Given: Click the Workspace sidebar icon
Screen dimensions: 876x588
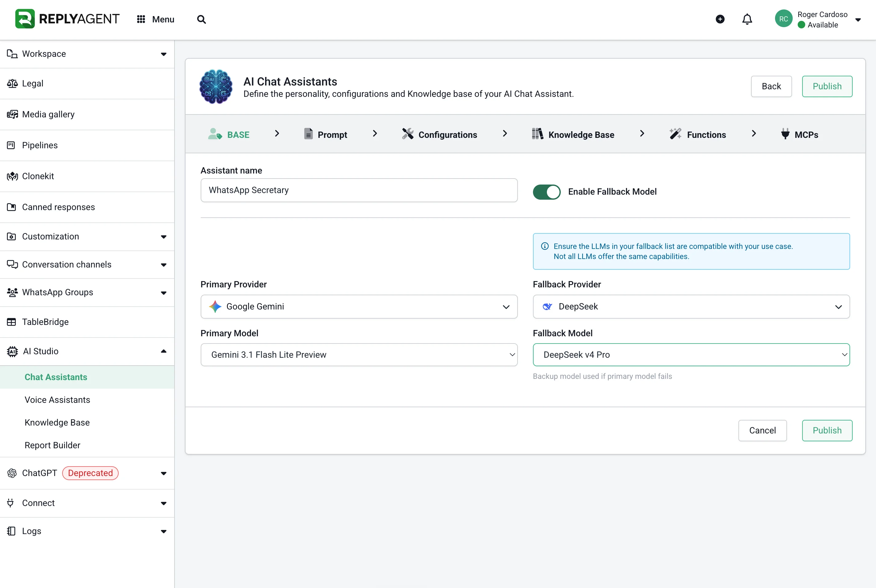Looking at the screenshot, I should [x=12, y=54].
